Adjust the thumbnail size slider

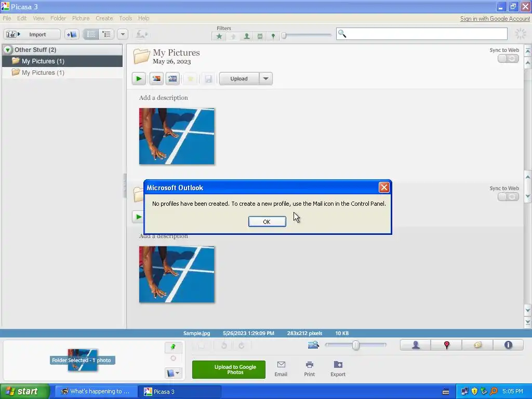[355, 345]
